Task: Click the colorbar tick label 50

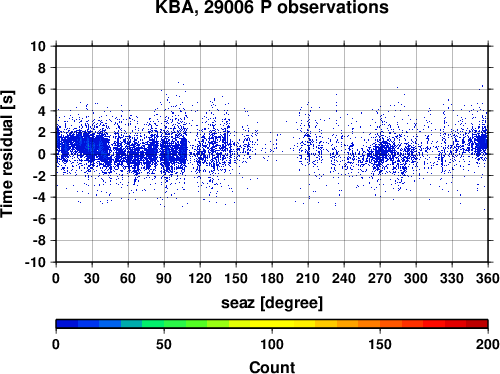Action: click(164, 344)
